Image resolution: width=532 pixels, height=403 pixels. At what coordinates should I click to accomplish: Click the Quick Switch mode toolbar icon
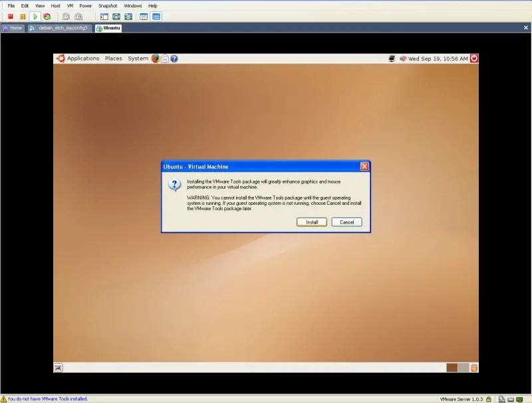point(116,16)
